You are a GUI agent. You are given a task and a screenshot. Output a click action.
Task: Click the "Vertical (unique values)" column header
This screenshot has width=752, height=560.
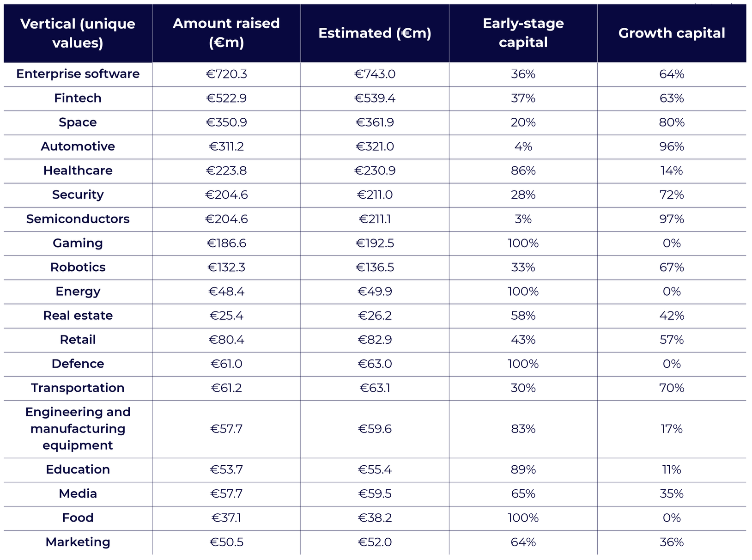[78, 33]
